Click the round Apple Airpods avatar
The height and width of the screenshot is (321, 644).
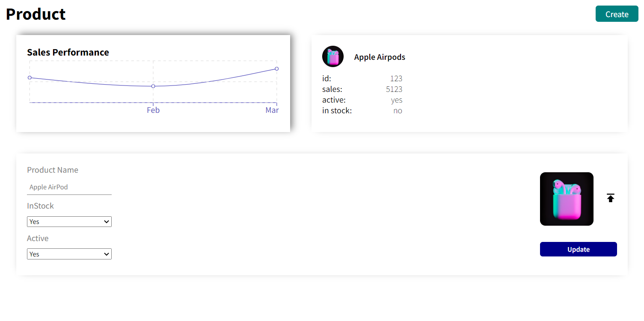(333, 56)
